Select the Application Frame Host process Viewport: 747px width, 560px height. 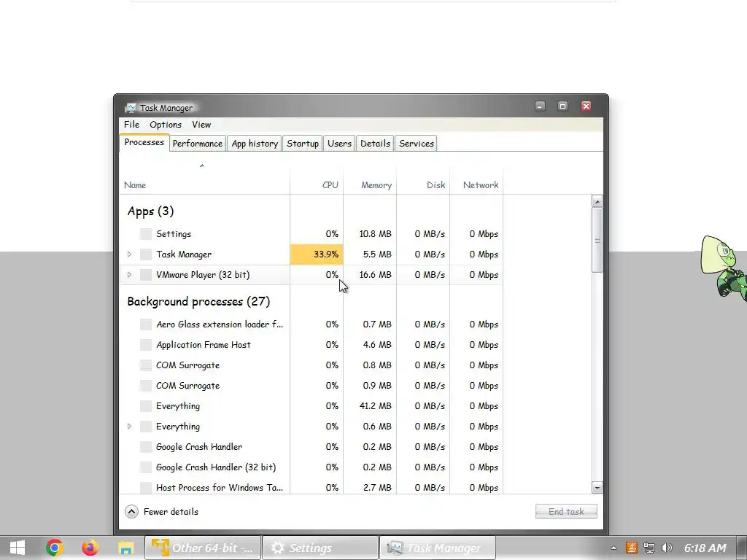click(311, 345)
